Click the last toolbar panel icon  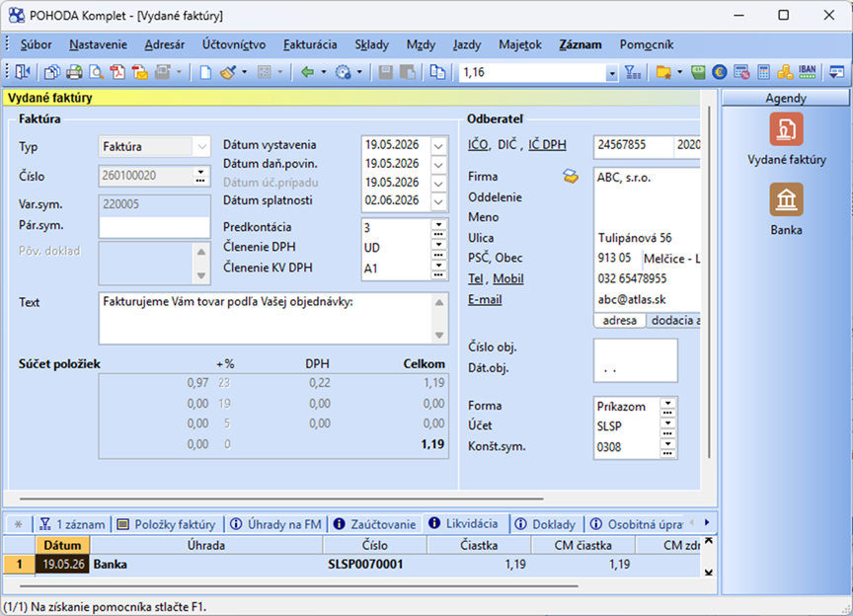coord(836,72)
